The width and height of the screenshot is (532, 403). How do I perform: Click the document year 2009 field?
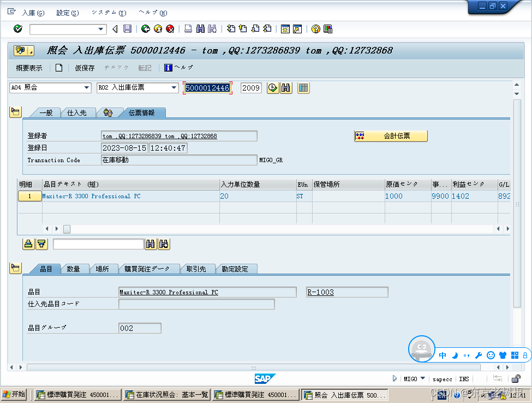pos(251,88)
